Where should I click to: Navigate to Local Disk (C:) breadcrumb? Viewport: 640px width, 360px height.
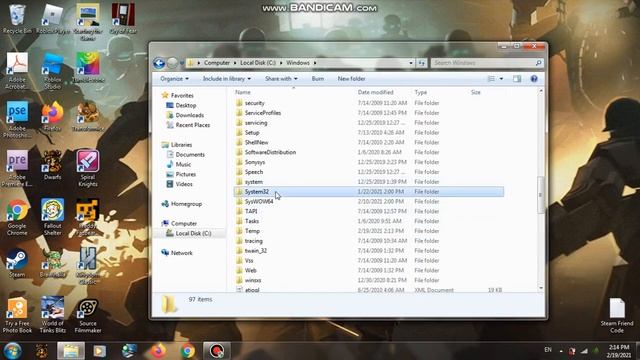[x=258, y=63]
